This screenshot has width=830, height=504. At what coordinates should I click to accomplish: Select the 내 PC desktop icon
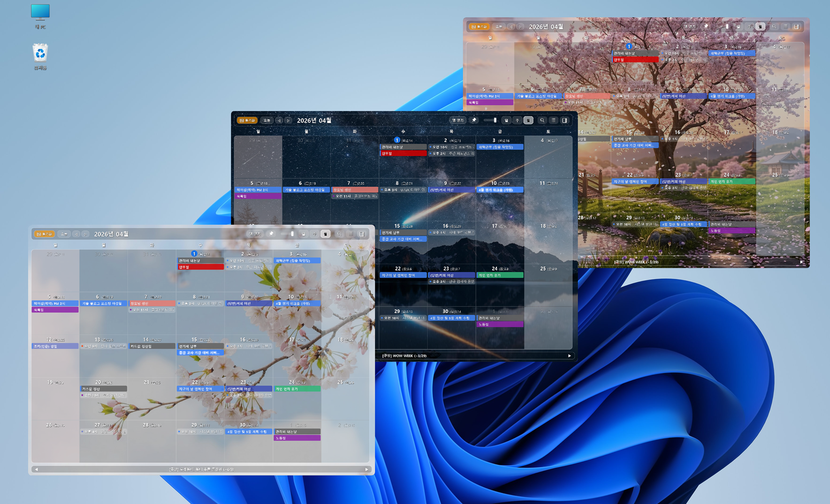point(40,16)
